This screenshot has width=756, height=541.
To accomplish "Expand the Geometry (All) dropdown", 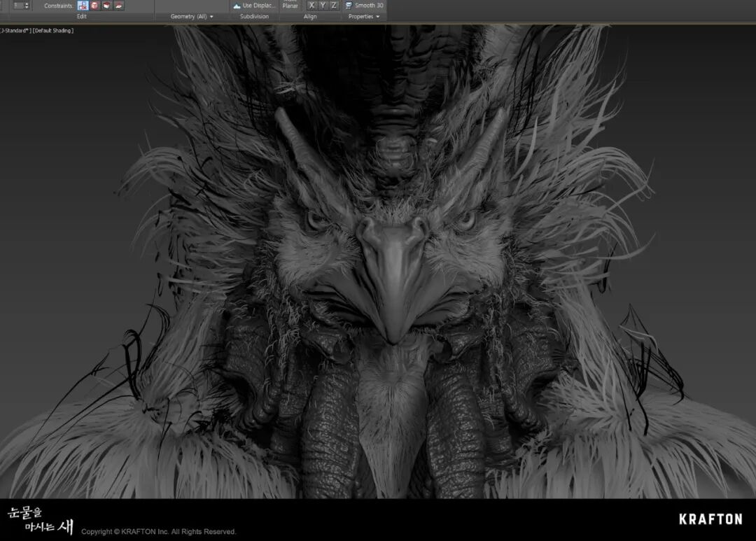I will pyautogui.click(x=192, y=16).
